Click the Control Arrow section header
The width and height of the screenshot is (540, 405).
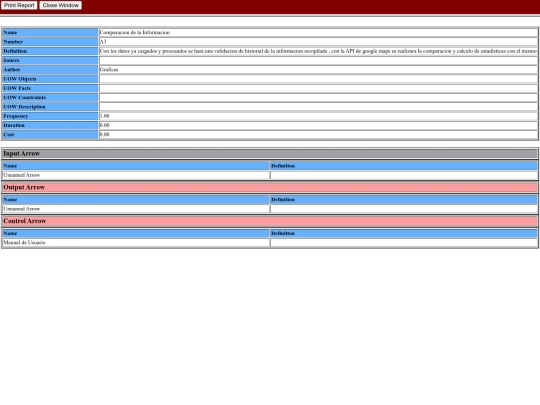pos(270,221)
